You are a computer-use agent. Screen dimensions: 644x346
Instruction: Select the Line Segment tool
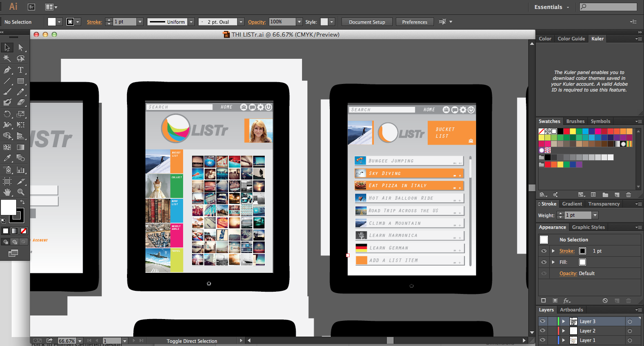(7, 81)
